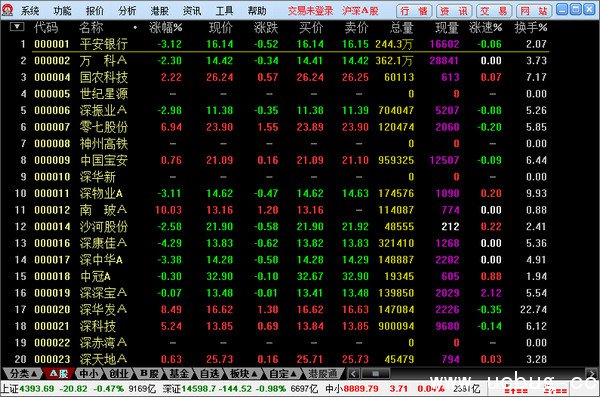The image size is (600, 397).
Task: Click the application logo icon in title bar
Action: [7, 10]
